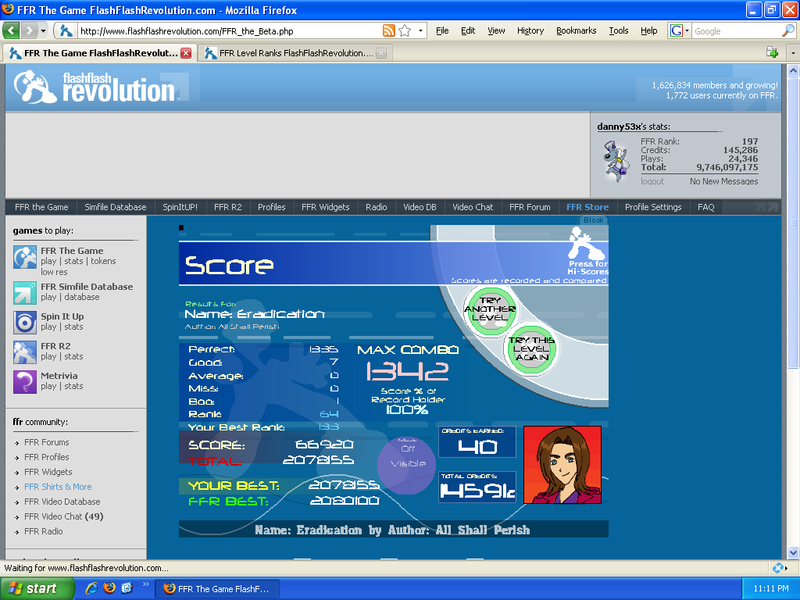The image size is (800, 600).
Task: Click the RSS feed icon in address bar
Action: point(387,31)
